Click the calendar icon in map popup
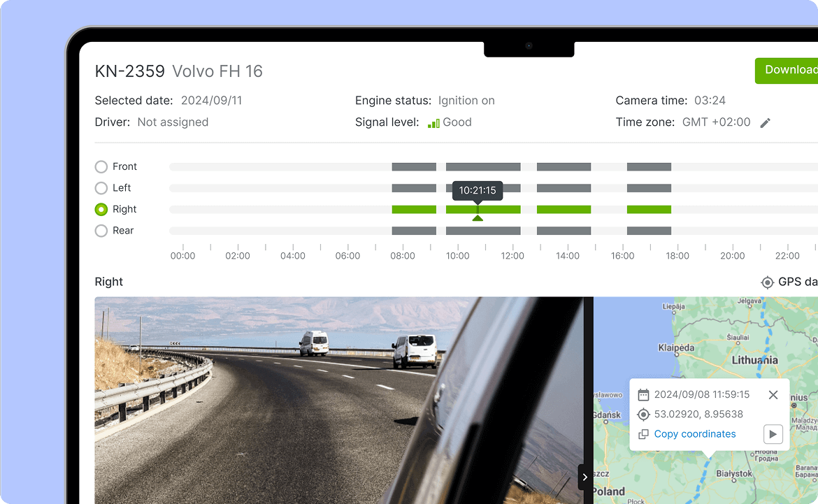The image size is (818, 504). [x=644, y=395]
